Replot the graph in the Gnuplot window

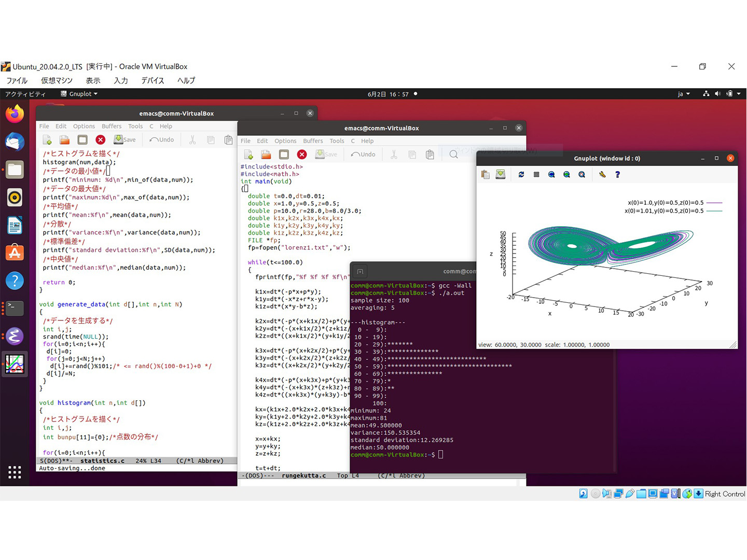tap(521, 174)
